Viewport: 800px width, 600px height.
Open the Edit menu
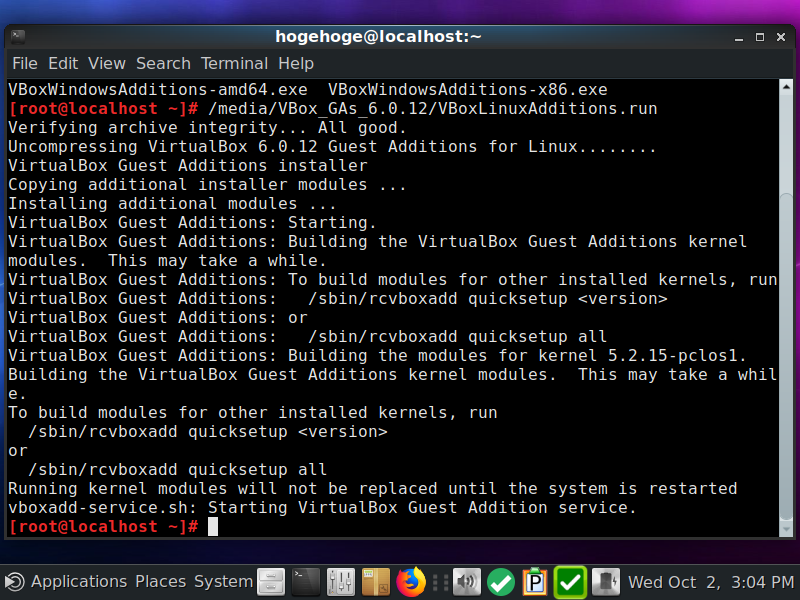63,64
